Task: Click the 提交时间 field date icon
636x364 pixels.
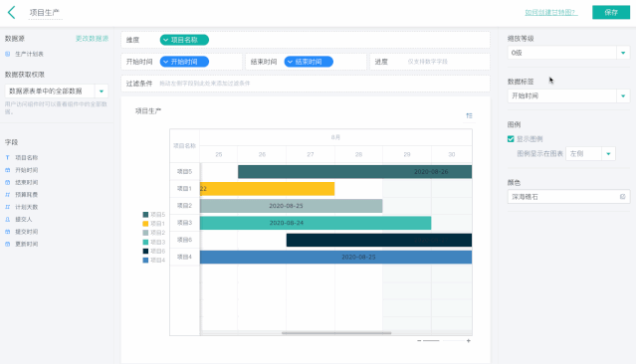Action: point(7,232)
